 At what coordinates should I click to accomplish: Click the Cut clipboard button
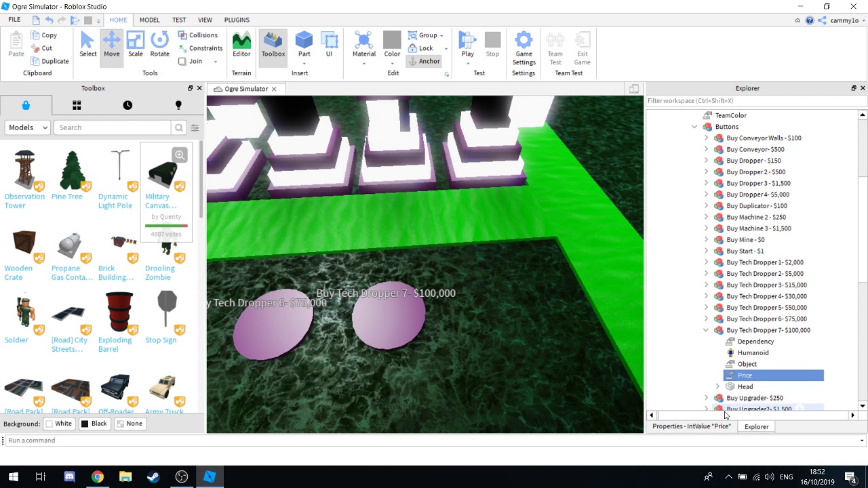click(x=41, y=48)
